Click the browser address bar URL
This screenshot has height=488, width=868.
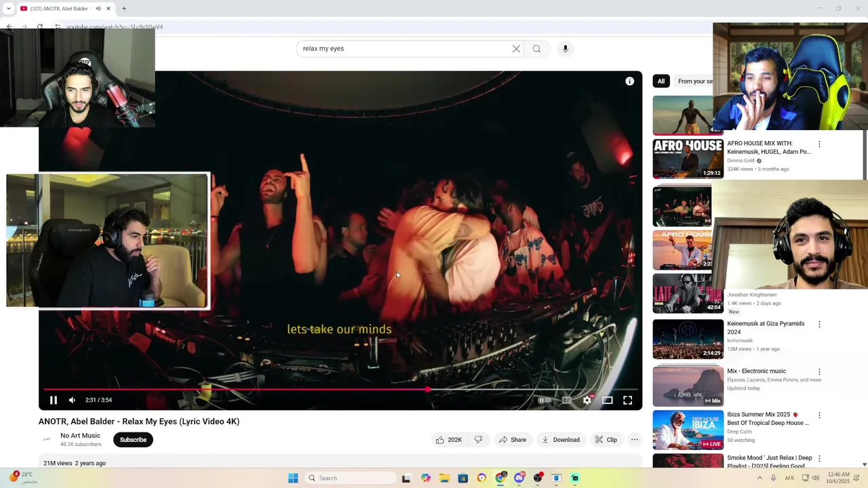(115, 27)
